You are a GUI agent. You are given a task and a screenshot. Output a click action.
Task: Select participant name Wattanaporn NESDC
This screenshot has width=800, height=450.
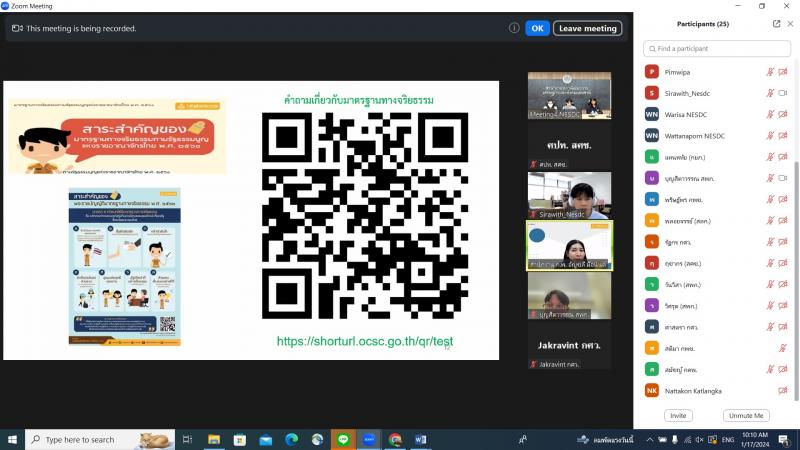coord(694,136)
